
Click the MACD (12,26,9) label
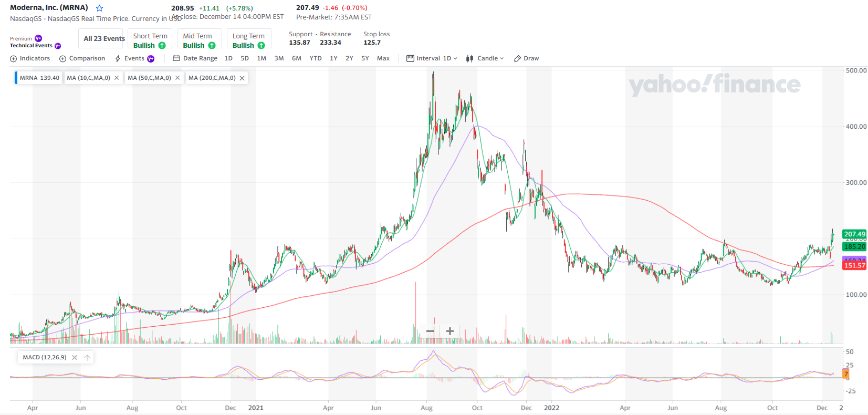[45, 357]
